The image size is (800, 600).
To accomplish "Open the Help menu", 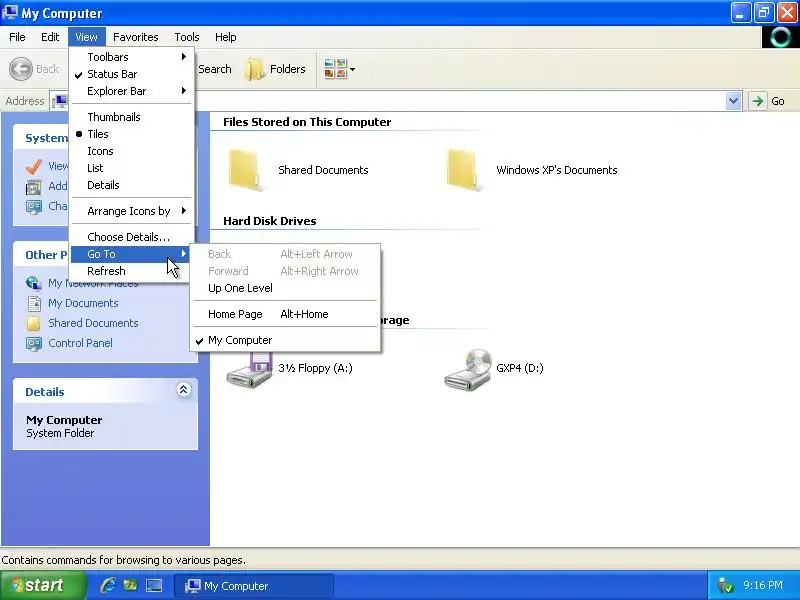I will tap(226, 37).
